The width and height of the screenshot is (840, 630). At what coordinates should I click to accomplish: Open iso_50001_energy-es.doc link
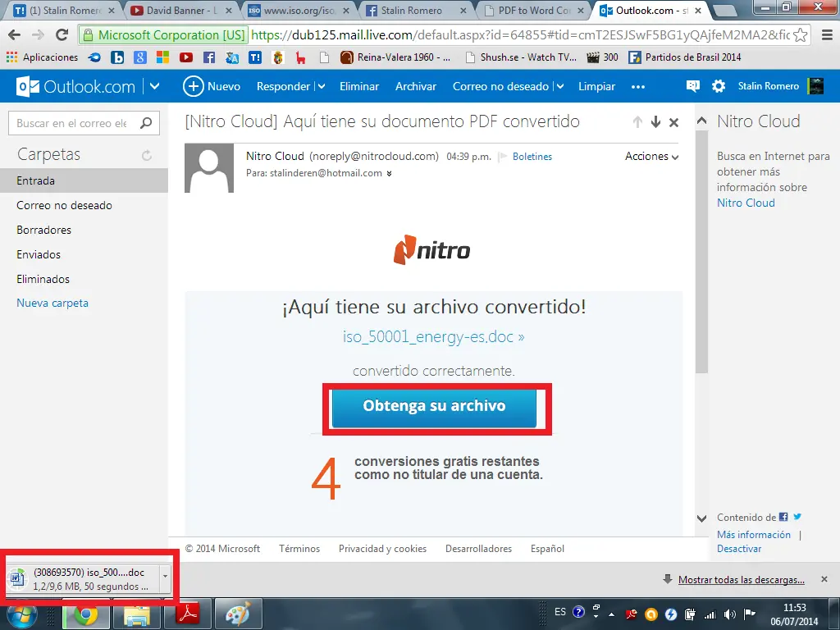[433, 336]
